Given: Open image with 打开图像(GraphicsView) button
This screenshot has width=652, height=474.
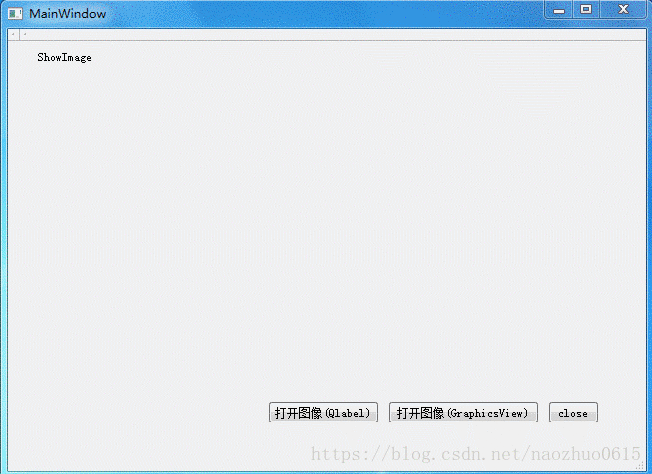Looking at the screenshot, I should [x=463, y=412].
